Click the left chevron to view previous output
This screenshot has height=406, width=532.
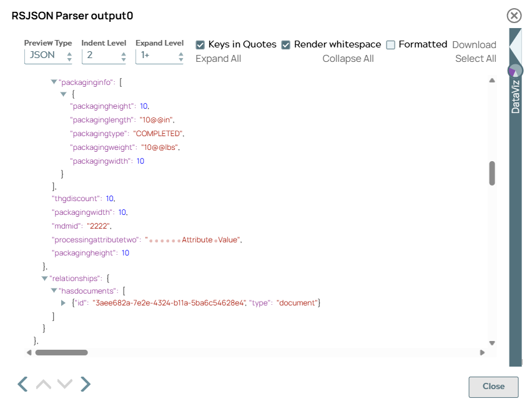22,384
